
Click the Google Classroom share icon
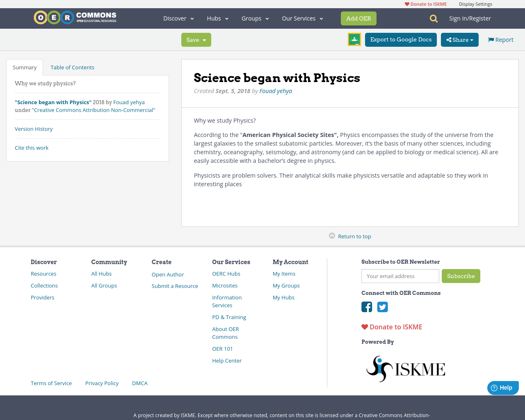[354, 40]
